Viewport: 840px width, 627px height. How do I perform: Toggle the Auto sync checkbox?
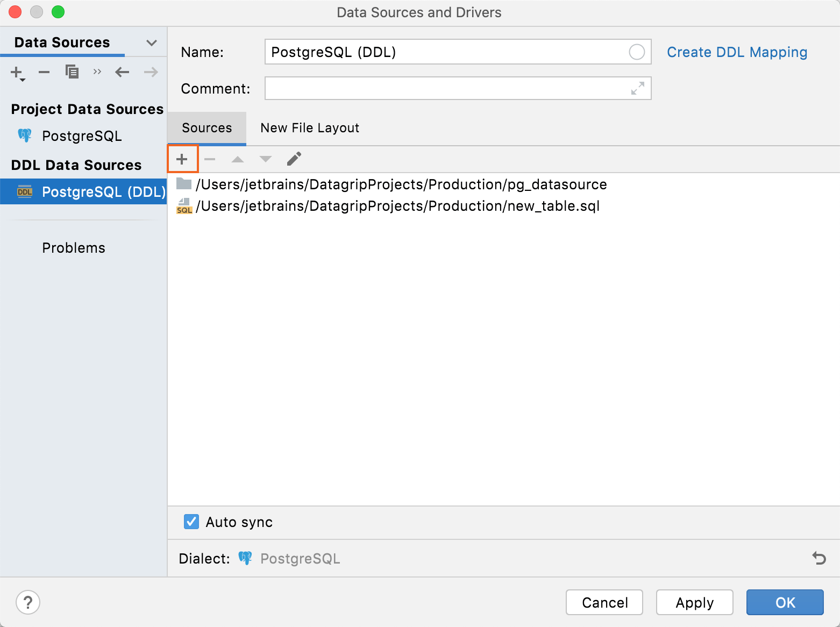pos(191,522)
